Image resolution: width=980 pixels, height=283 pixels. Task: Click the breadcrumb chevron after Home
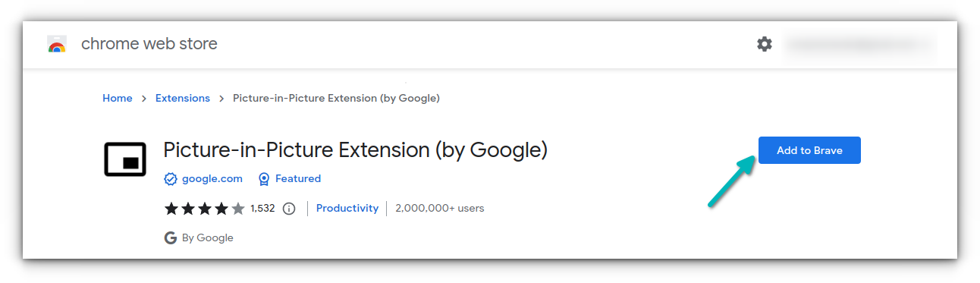144,99
